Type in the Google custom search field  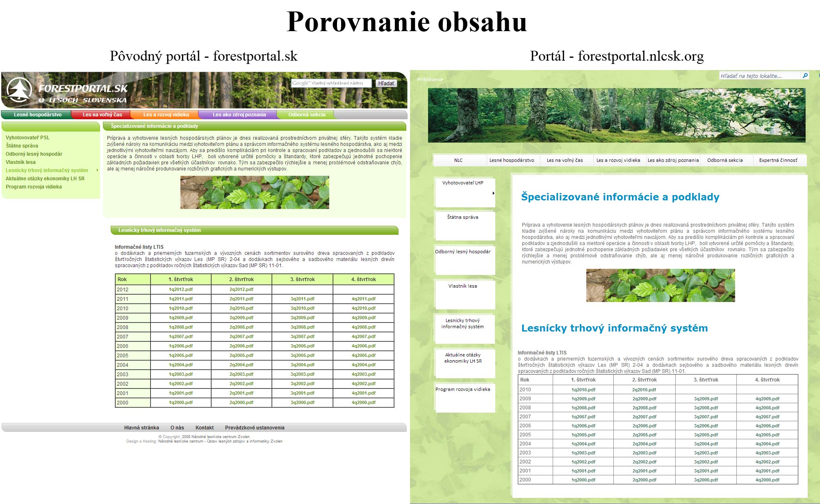pos(331,83)
